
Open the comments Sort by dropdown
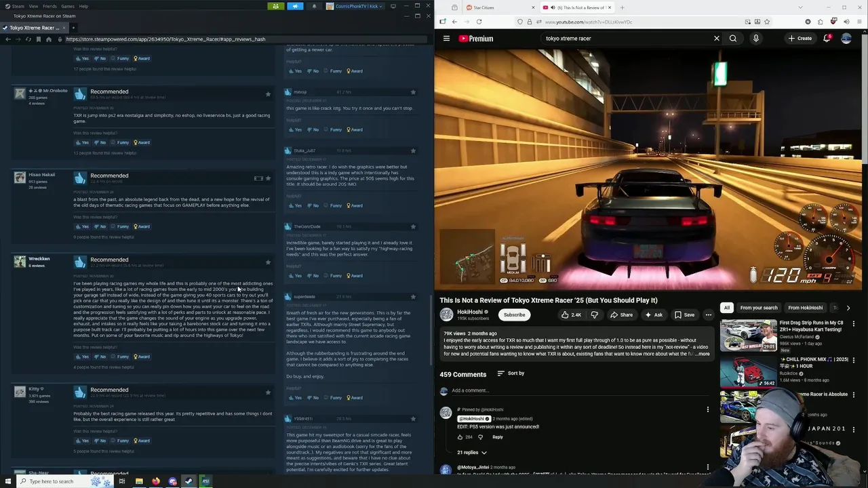point(511,373)
